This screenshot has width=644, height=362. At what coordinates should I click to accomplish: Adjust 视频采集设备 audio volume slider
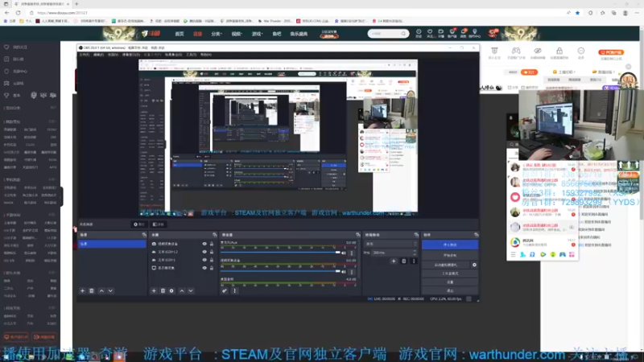(x=280, y=272)
